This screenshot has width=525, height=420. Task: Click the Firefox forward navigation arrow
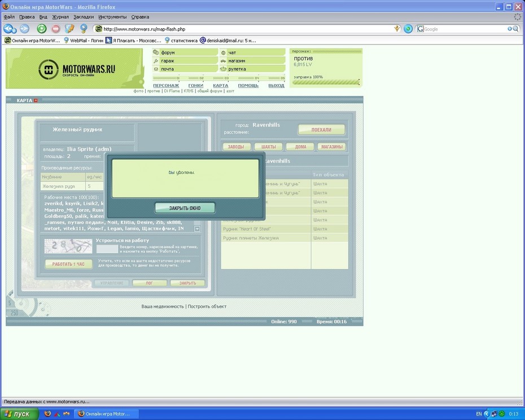(x=24, y=29)
